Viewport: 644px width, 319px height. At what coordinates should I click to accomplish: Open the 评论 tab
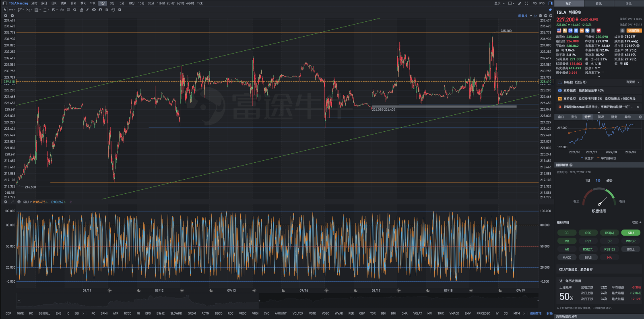click(x=629, y=3)
